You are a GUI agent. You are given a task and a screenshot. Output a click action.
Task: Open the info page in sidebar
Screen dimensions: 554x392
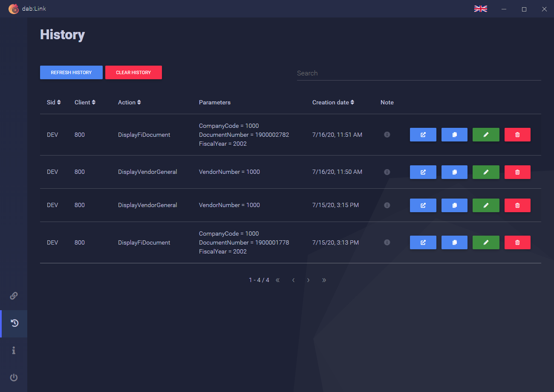tap(14, 350)
